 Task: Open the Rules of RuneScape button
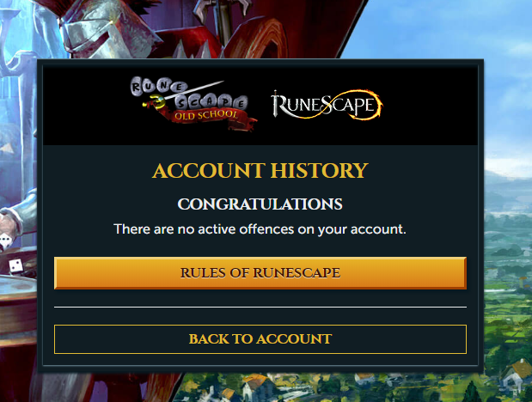pyautogui.click(x=260, y=273)
